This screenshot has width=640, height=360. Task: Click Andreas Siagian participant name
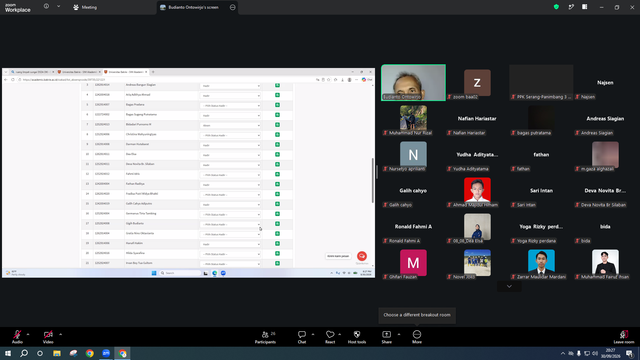605,118
